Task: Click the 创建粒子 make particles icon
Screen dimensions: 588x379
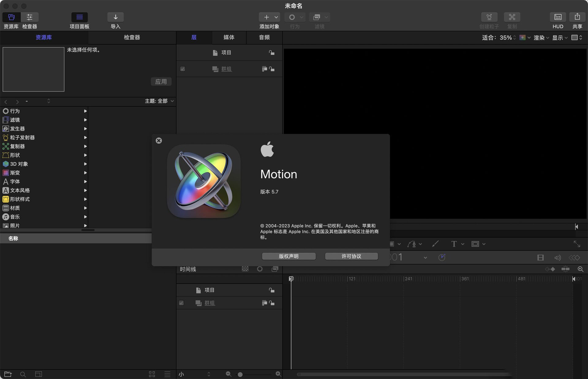Action: tap(489, 17)
